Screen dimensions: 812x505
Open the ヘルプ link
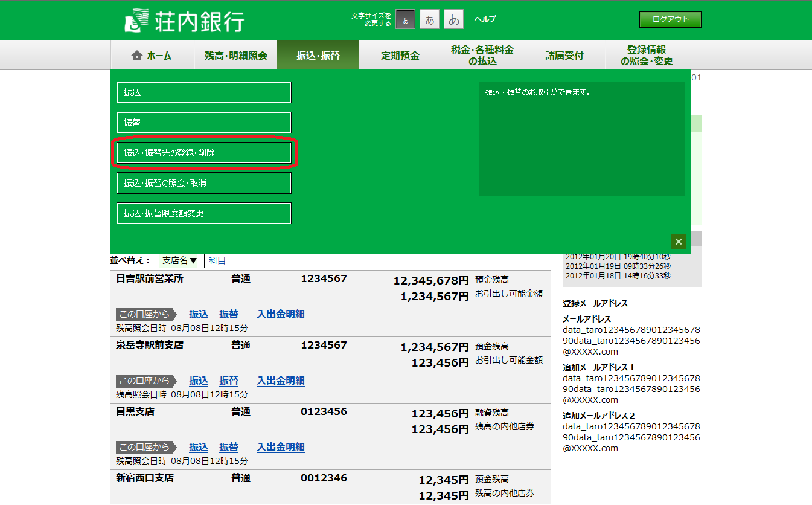point(485,19)
